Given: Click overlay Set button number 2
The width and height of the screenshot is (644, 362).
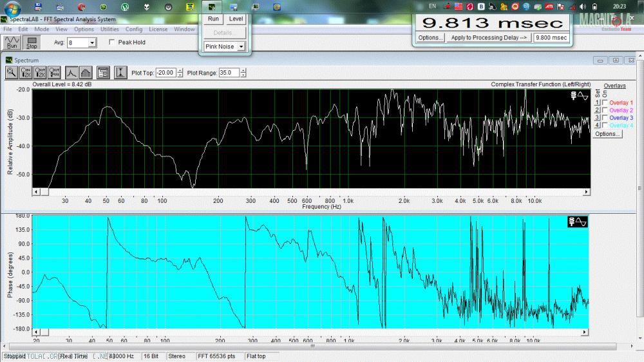Looking at the screenshot, I should click(598, 110).
